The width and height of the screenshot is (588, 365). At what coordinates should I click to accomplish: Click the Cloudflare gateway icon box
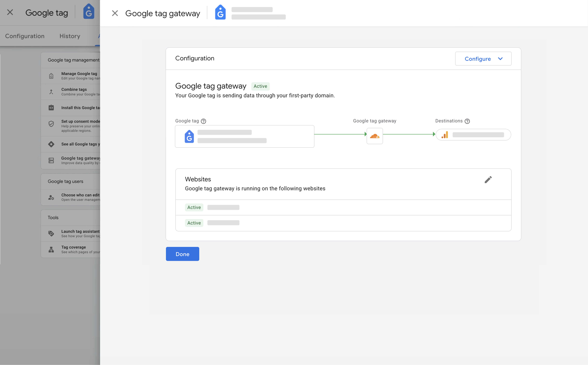(x=375, y=136)
